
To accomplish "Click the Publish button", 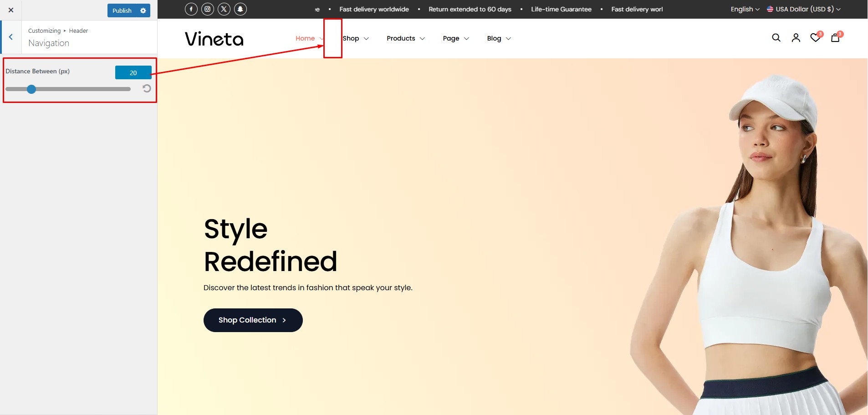I will click(x=122, y=10).
